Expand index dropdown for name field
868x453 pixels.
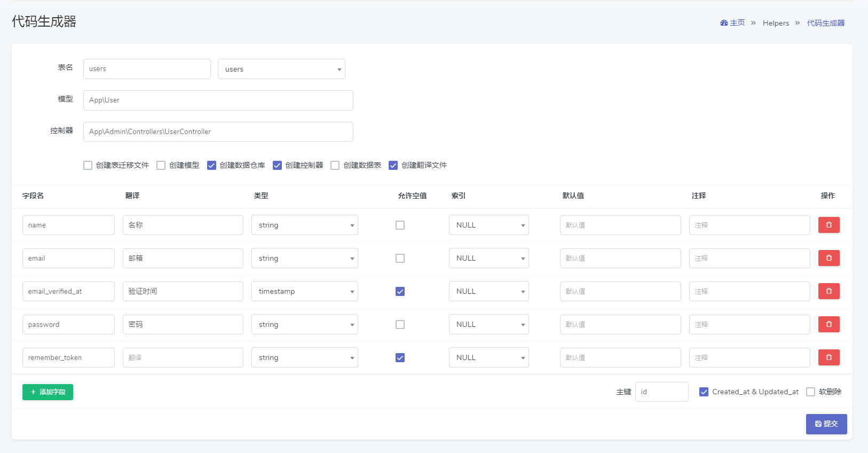click(488, 225)
